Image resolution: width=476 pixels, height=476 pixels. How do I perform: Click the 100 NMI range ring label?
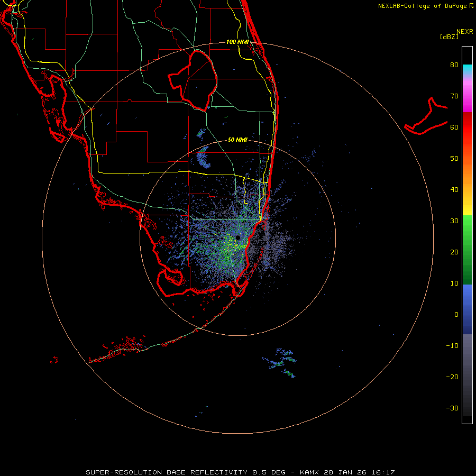(237, 42)
